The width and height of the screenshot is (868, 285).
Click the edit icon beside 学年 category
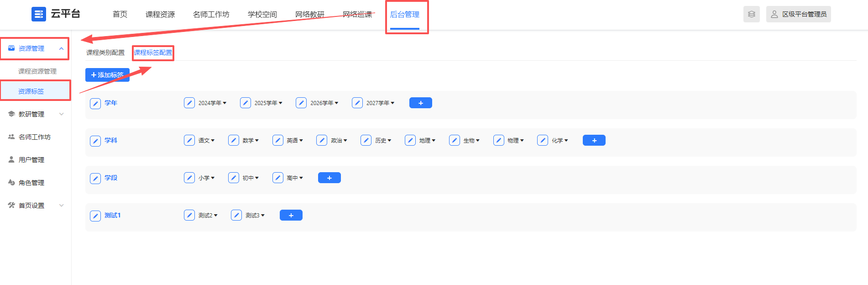[x=95, y=103]
